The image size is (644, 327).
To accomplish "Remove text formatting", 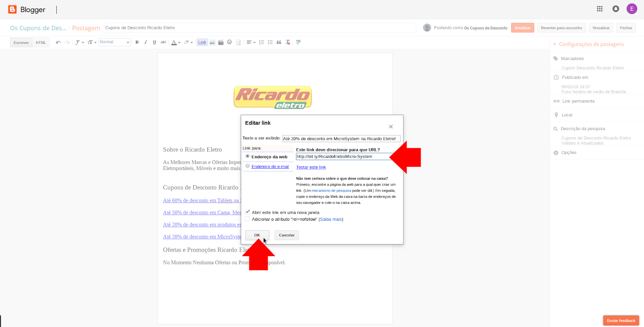I will (x=288, y=42).
